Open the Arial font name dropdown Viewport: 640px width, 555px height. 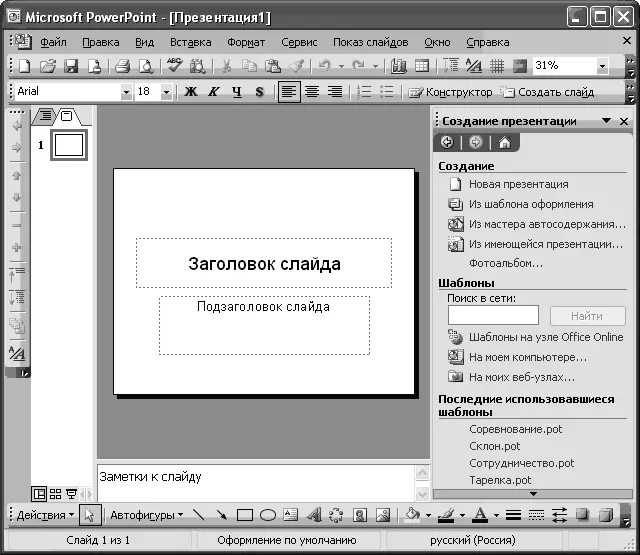click(x=126, y=92)
